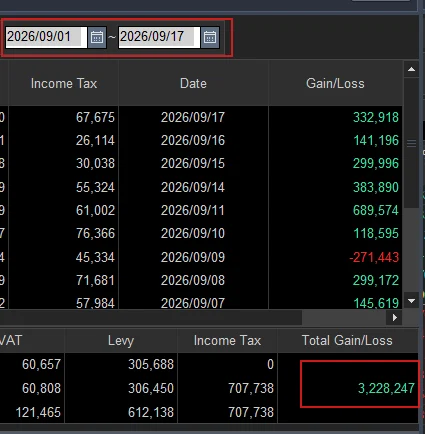The width and height of the screenshot is (425, 434).
Task: Click the Income Tax value 55,324
Action: click(x=95, y=187)
